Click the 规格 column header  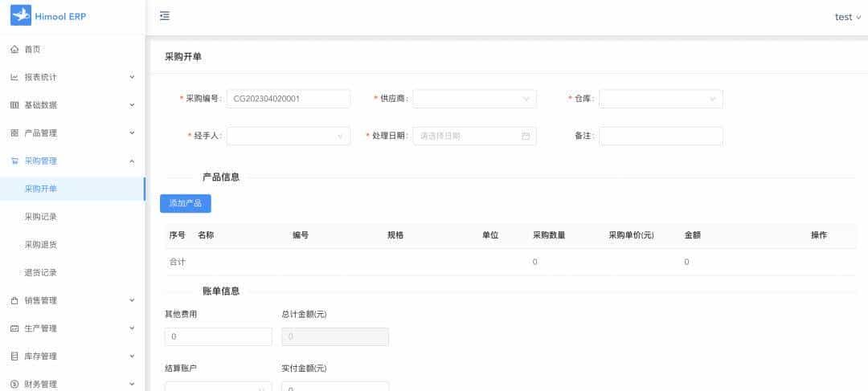(395, 235)
